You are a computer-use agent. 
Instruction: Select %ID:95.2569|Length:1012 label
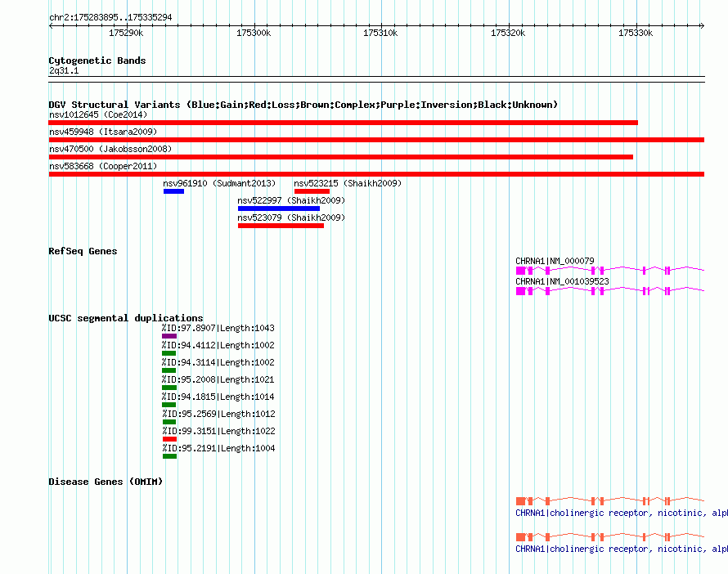(x=218, y=414)
